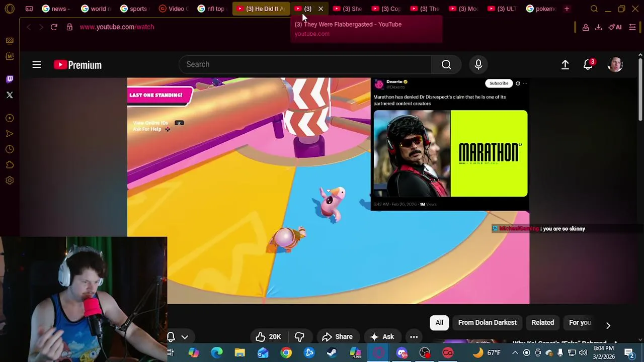Open the YouTube create upload icon

(565, 64)
